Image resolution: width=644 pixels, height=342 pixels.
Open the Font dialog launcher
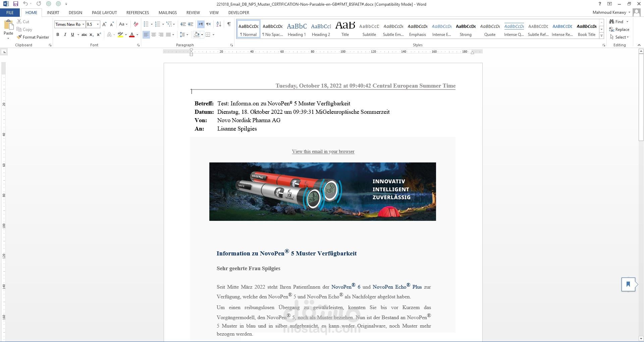point(138,45)
